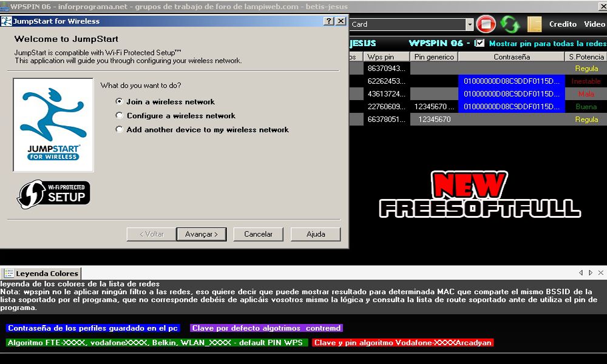Click the Ajuda button
This screenshot has height=364, width=607.
tap(316, 234)
